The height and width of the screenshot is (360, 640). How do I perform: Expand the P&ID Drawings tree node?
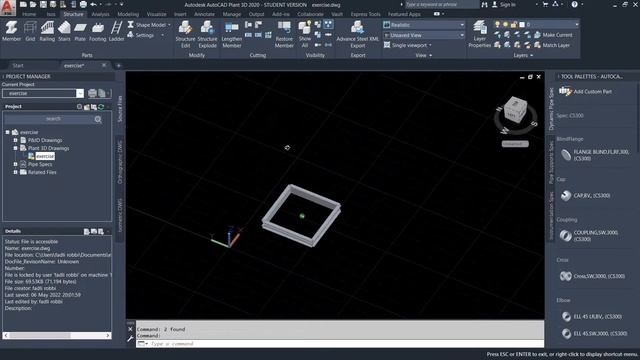[16, 140]
